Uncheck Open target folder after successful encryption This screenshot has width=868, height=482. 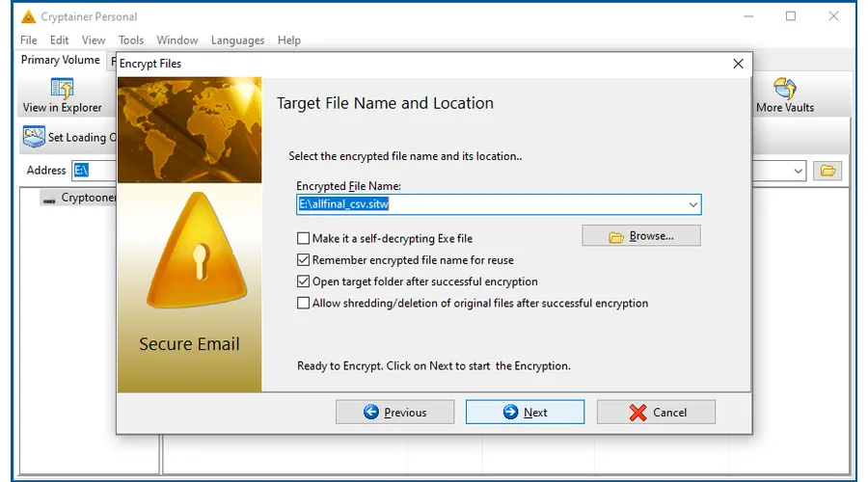coord(303,281)
